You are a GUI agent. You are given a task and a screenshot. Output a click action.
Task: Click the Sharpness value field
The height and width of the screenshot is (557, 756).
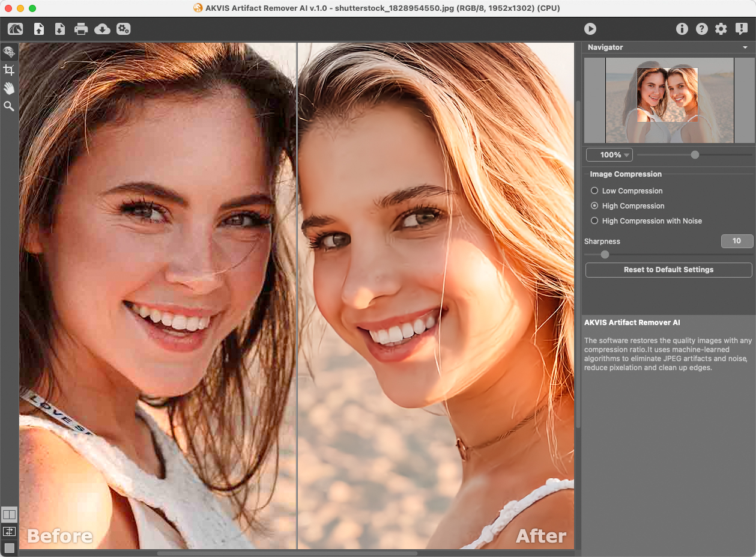point(737,241)
